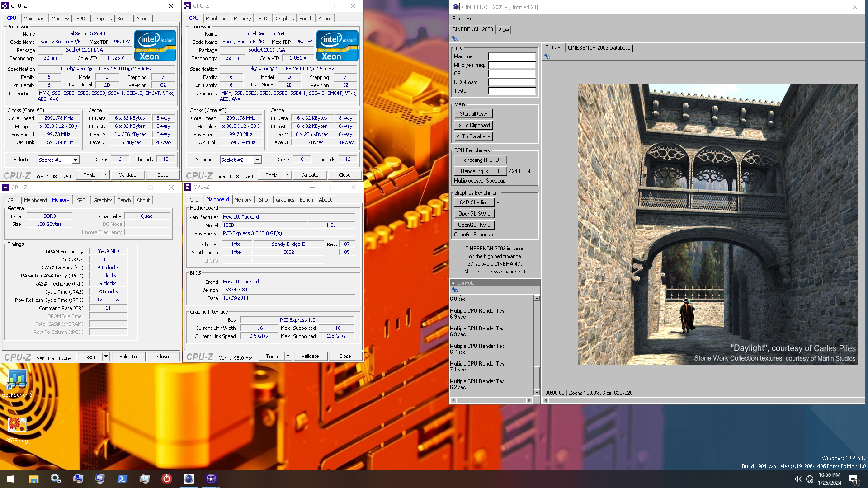Open the Geekbench 3 desktop shortcut
This screenshot has width=868, height=488.
click(17, 383)
